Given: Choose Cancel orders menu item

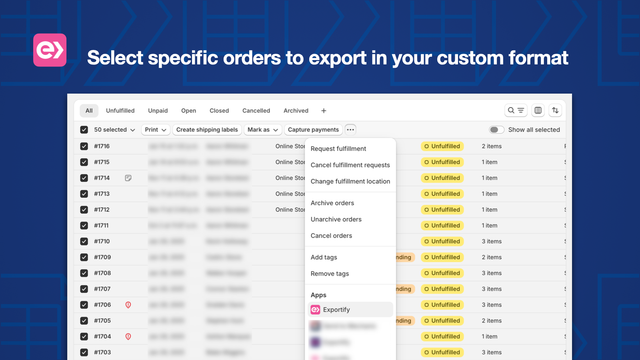Looking at the screenshot, I should point(350,236).
